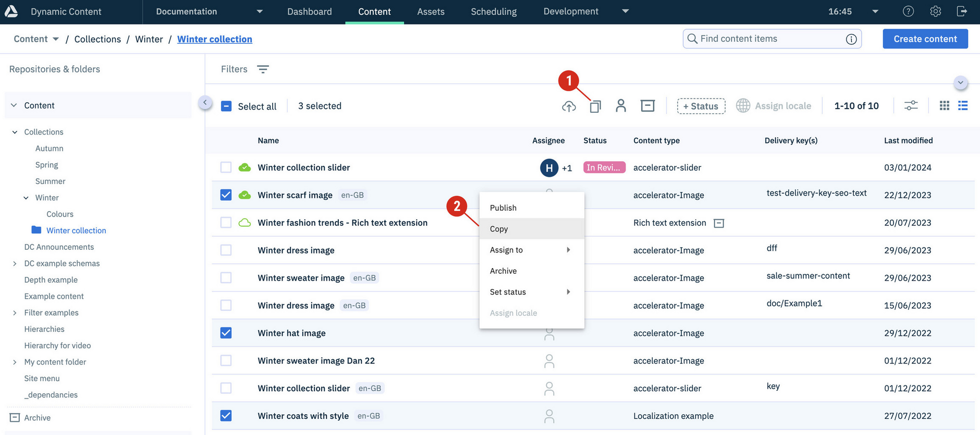Viewport: 980px width, 435px height.
Task: Check the Winter dress image dff row checkbox
Action: click(226, 250)
